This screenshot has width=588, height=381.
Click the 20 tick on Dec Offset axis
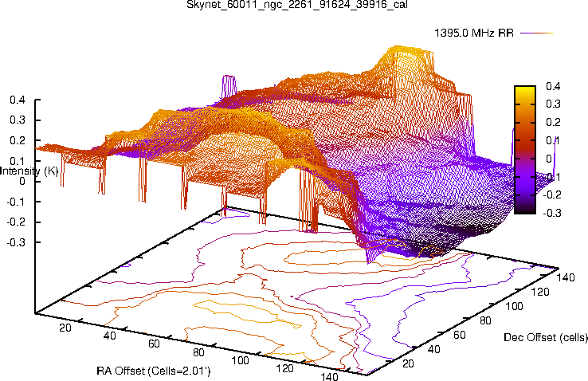pyautogui.click(x=408, y=363)
